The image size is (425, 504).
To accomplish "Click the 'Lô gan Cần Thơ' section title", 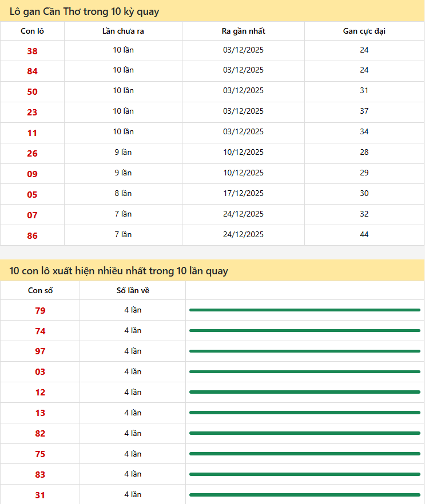I will [x=85, y=11].
